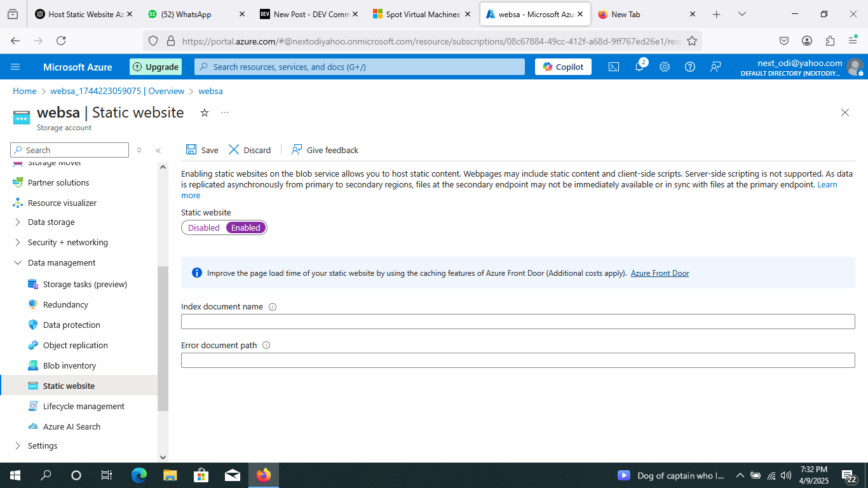Open Copilot from the Azure header
Screen dimensions: 868x488
coord(563,67)
